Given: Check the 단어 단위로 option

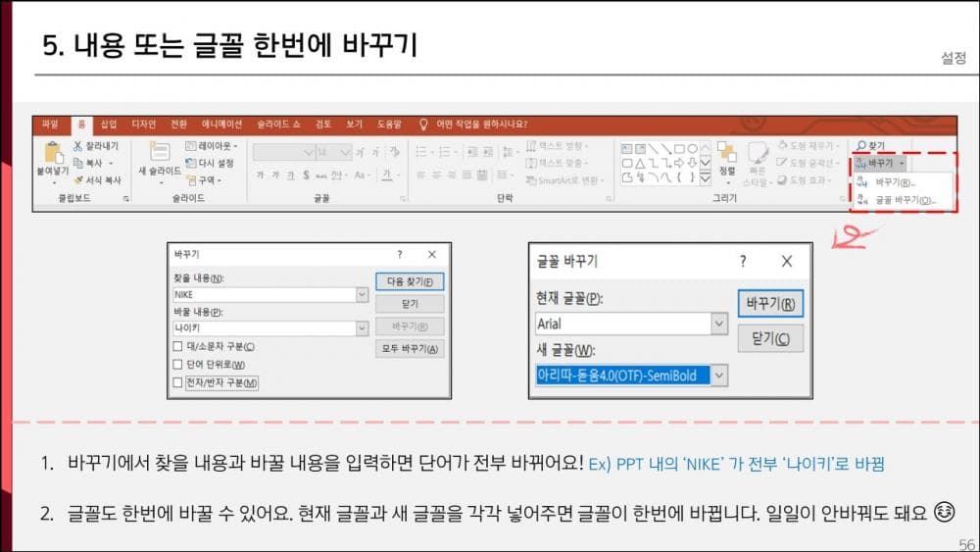Looking at the screenshot, I should pos(177,364).
